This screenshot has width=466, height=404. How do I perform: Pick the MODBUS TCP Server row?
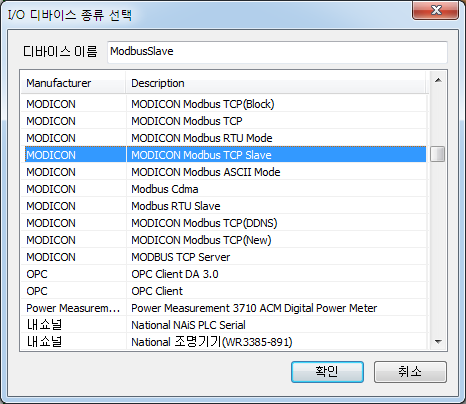[x=224, y=257]
